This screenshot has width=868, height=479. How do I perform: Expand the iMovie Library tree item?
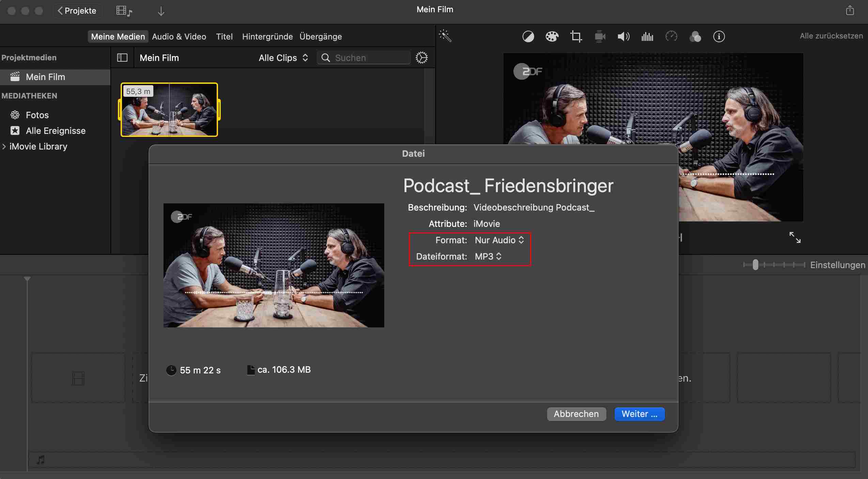point(4,146)
